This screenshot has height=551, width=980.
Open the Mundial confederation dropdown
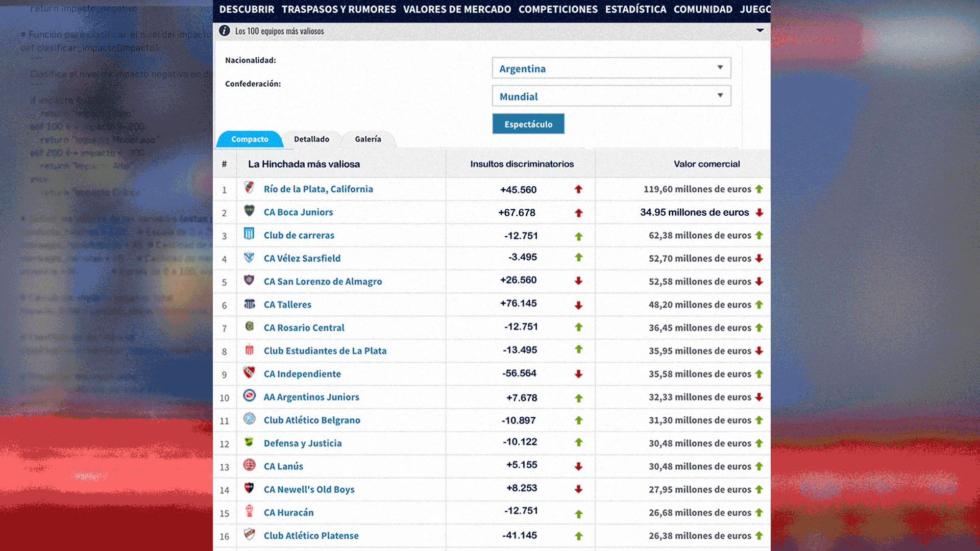(x=611, y=96)
